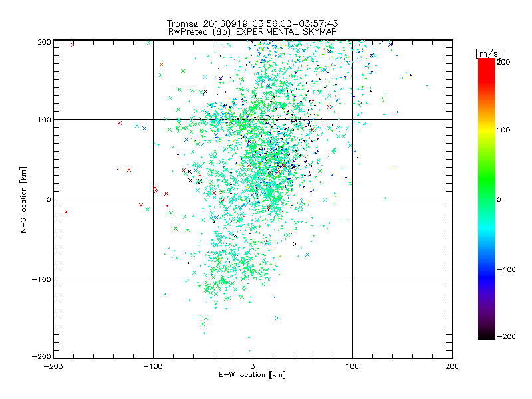Click the E-W axis tick label '100'
The image size is (532, 399).
[352, 367]
